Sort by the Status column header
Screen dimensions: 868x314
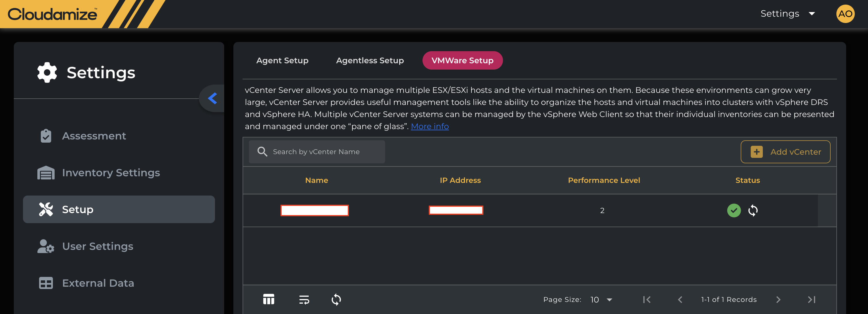(x=747, y=180)
